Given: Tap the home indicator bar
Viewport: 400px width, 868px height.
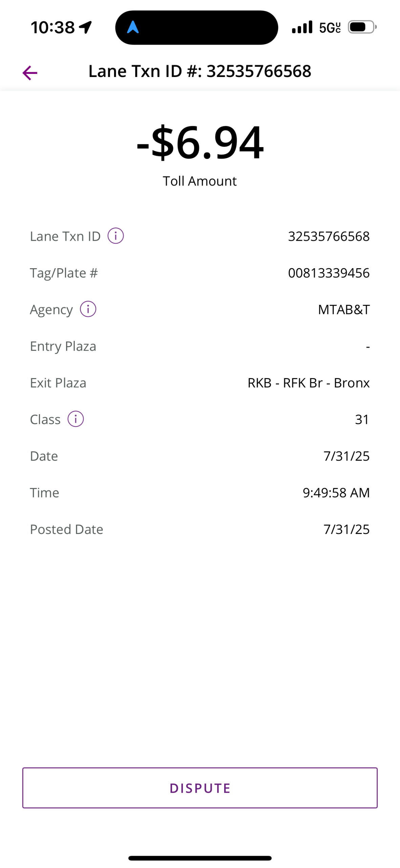Looking at the screenshot, I should click(200, 858).
